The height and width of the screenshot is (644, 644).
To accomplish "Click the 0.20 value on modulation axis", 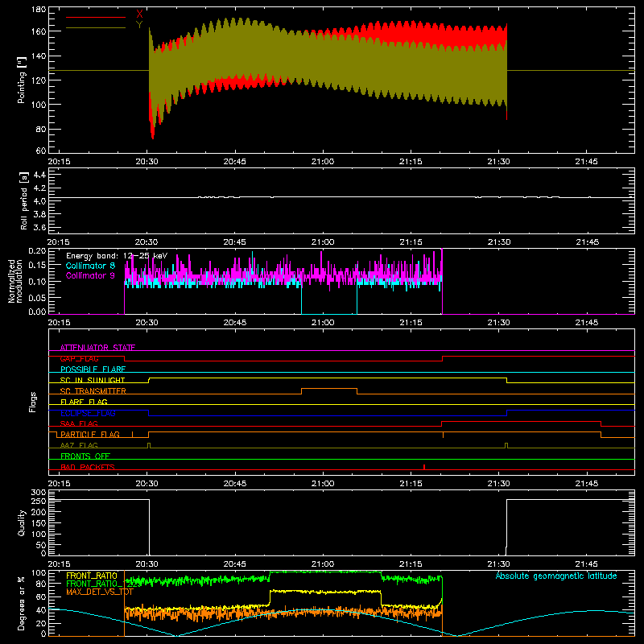I will 37,251.
